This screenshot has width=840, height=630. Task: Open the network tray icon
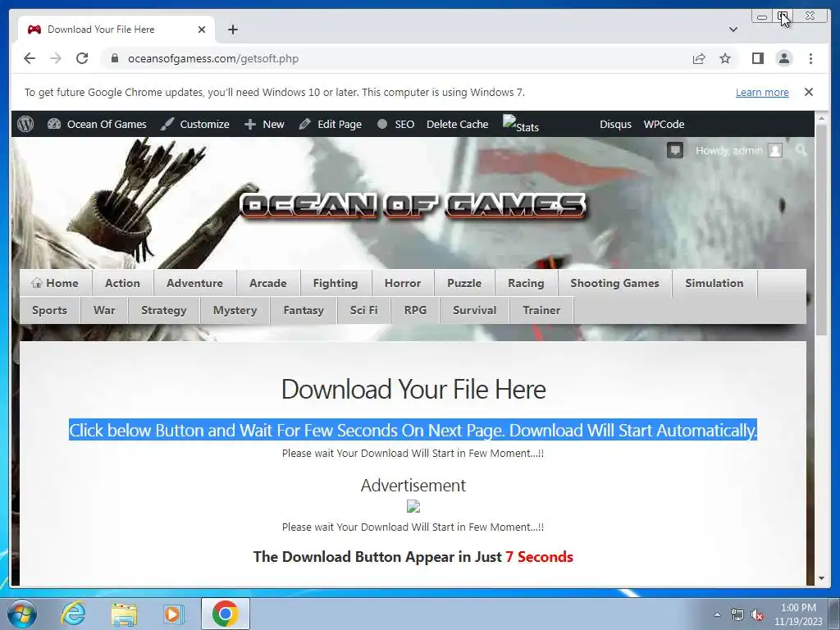(x=737, y=615)
